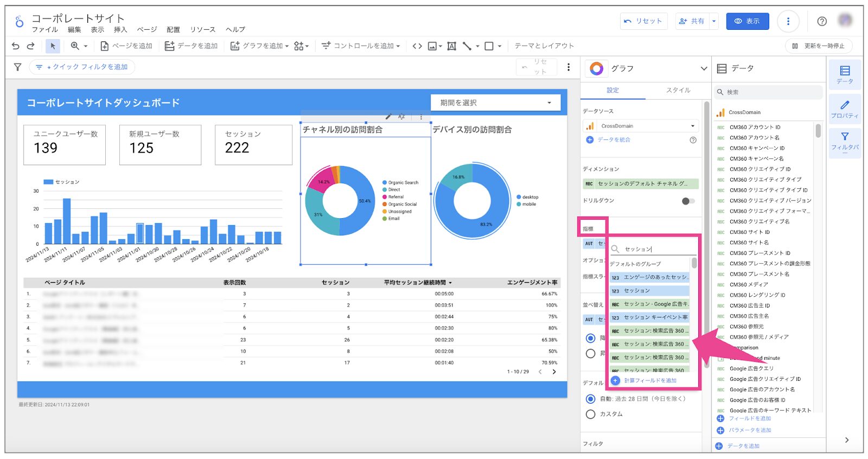Select the 自動: 過去 28 日間 radio option
The width and height of the screenshot is (868, 459).
pyautogui.click(x=591, y=399)
